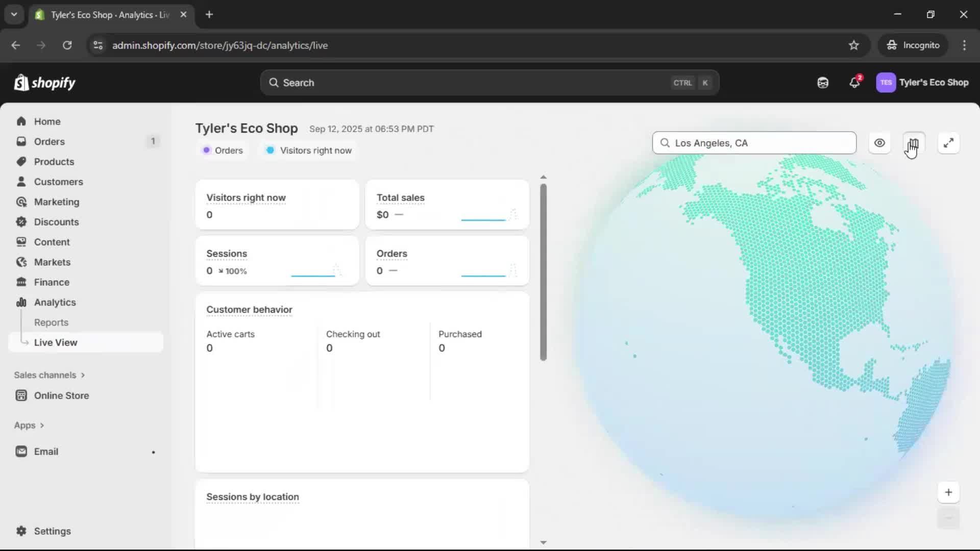Toggle the Visitors right now legend indicator

pos(308,150)
